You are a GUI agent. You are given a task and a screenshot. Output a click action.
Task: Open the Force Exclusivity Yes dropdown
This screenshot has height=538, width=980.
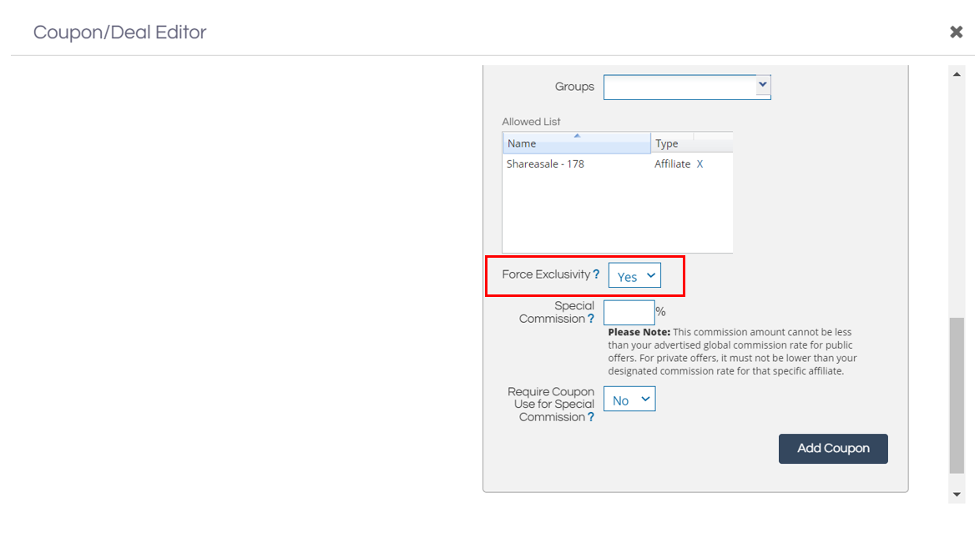pyautogui.click(x=634, y=276)
